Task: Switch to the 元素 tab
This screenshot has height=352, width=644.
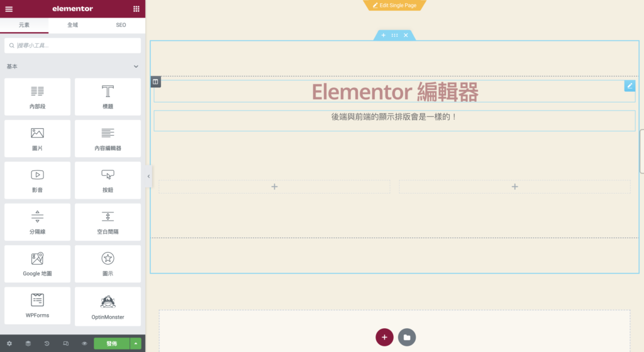Action: pos(25,25)
